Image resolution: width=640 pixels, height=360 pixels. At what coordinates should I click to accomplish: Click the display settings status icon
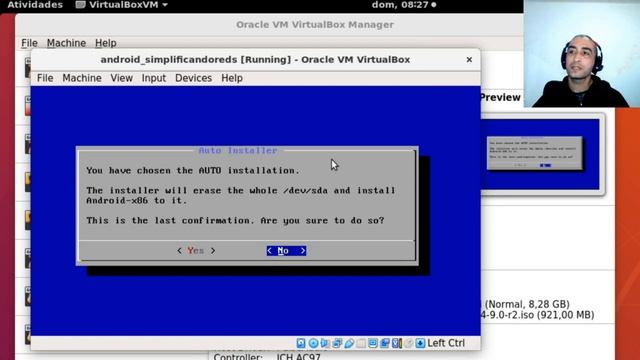click(x=373, y=343)
